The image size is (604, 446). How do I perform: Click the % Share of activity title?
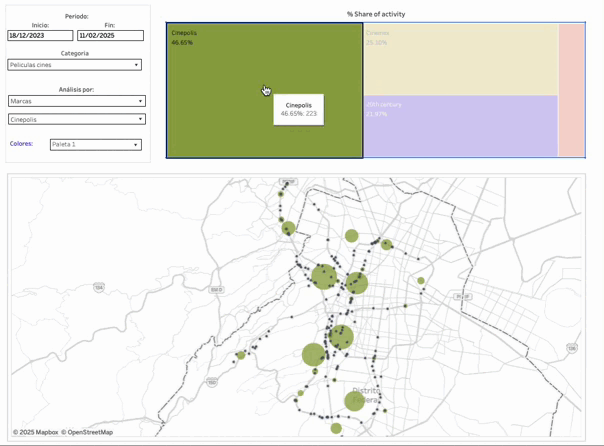coord(376,14)
